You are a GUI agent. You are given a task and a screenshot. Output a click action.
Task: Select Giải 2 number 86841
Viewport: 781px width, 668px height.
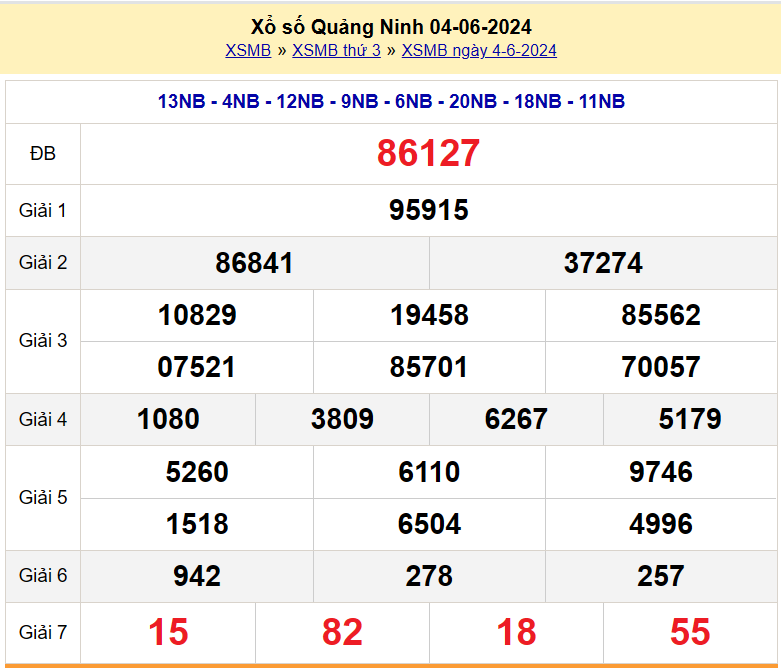[x=254, y=263]
